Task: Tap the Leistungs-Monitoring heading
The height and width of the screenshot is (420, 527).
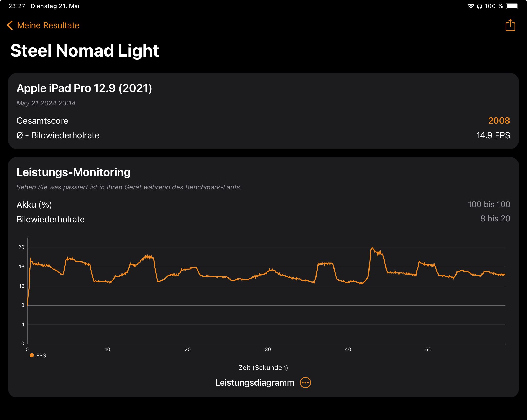Action: 73,172
